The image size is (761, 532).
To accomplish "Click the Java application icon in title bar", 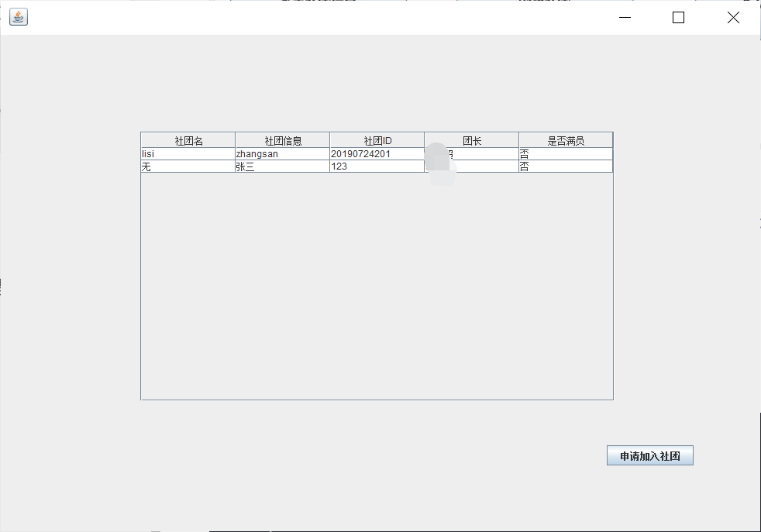I will tap(19, 17).
